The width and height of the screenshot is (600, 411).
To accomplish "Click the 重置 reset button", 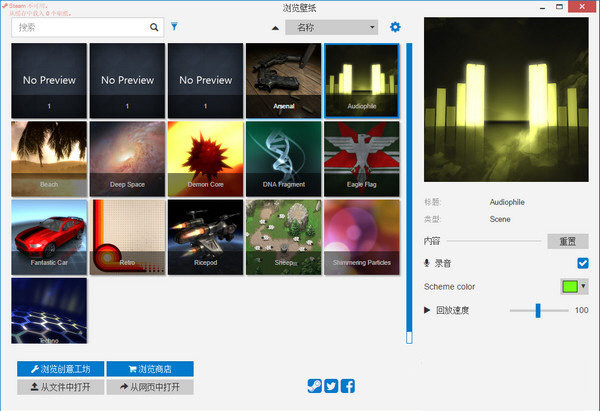I will pyautogui.click(x=567, y=241).
